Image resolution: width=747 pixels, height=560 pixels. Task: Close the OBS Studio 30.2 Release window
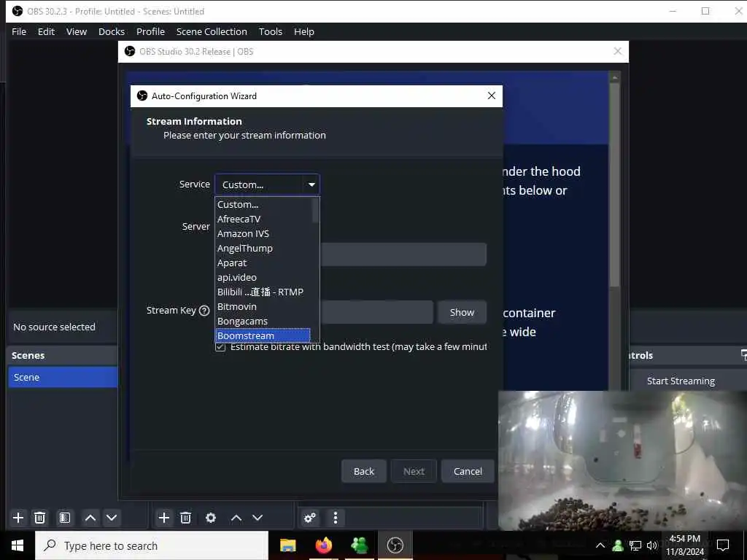point(617,52)
